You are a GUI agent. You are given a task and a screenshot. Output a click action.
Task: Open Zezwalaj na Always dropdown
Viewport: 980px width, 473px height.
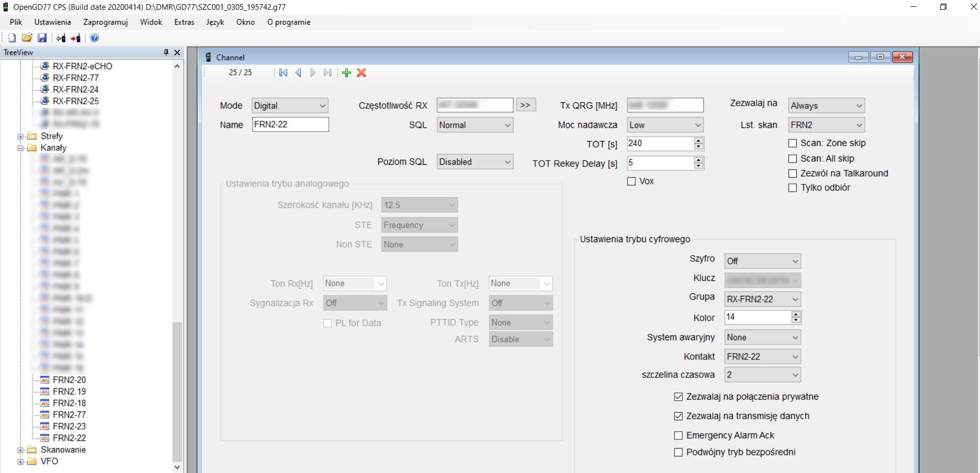pyautogui.click(x=827, y=106)
